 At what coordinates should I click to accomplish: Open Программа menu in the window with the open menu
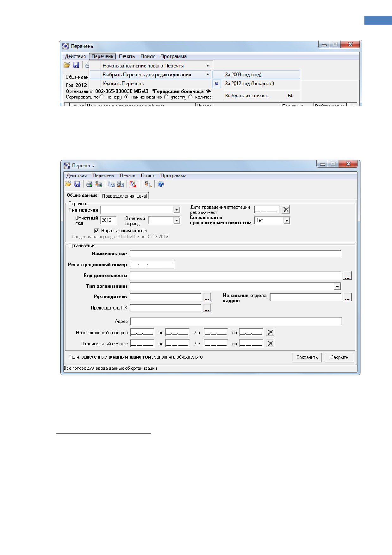[x=173, y=56]
